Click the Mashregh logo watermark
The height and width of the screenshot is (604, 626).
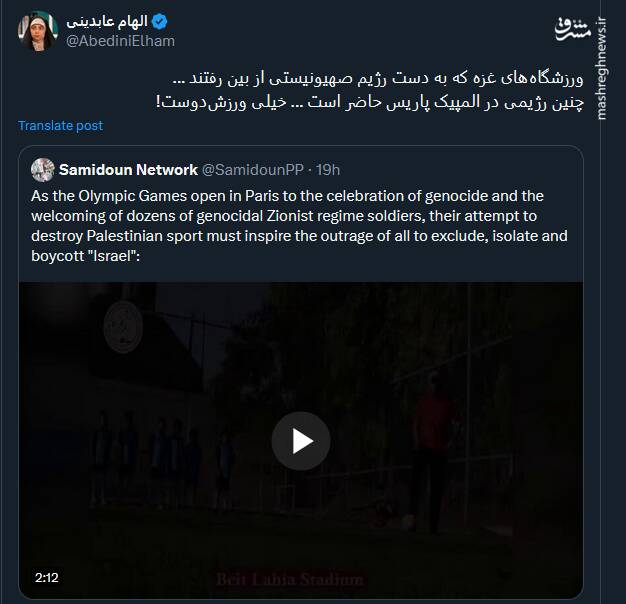coord(573,29)
